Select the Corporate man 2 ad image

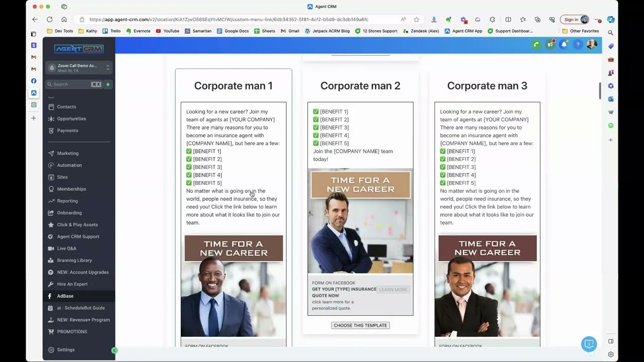pos(360,221)
